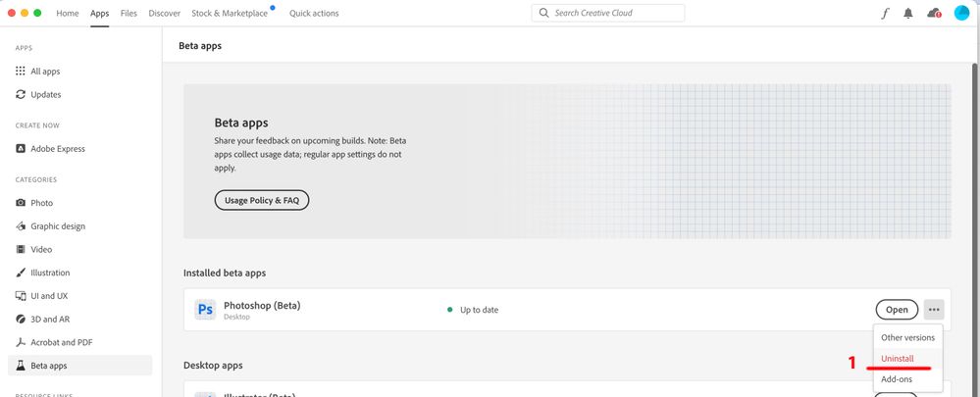Click the Up to date status text
This screenshot has width=980, height=397.
(x=480, y=310)
